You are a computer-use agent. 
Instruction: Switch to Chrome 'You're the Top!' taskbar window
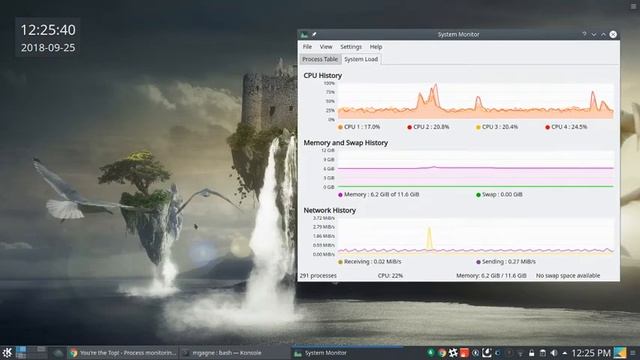123,353
